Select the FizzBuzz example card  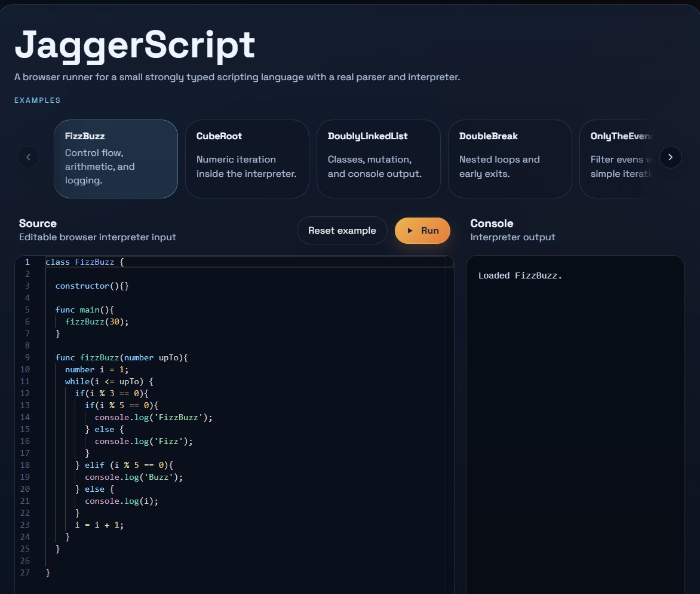point(116,159)
